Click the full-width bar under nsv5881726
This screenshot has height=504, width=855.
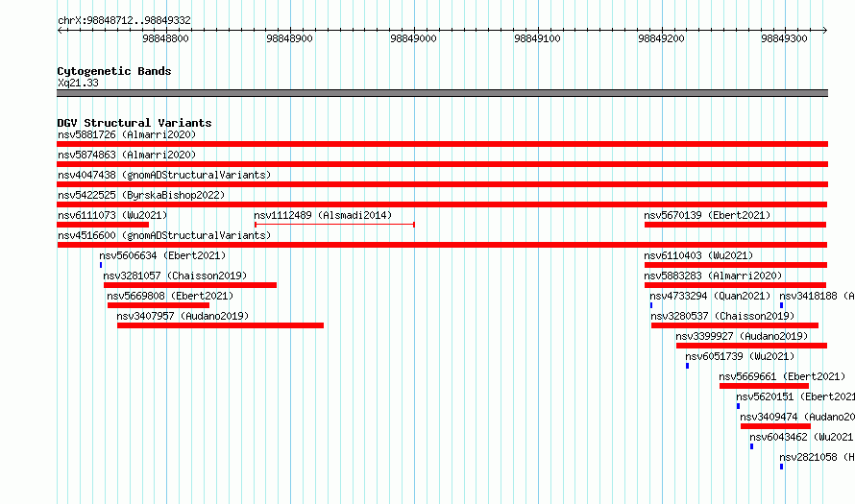pos(442,144)
